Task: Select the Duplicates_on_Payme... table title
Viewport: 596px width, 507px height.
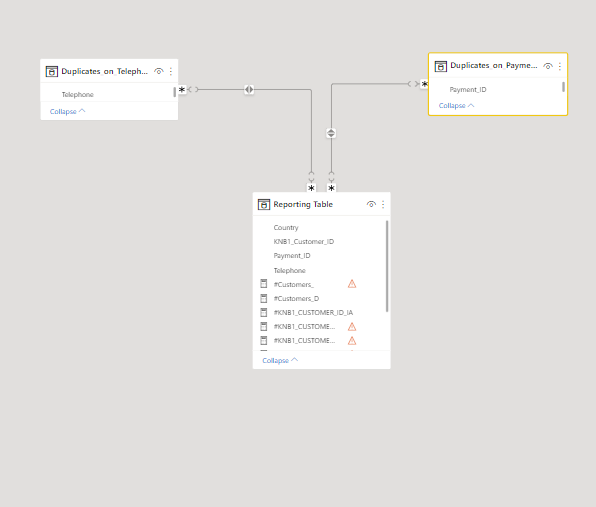Action: [494, 65]
